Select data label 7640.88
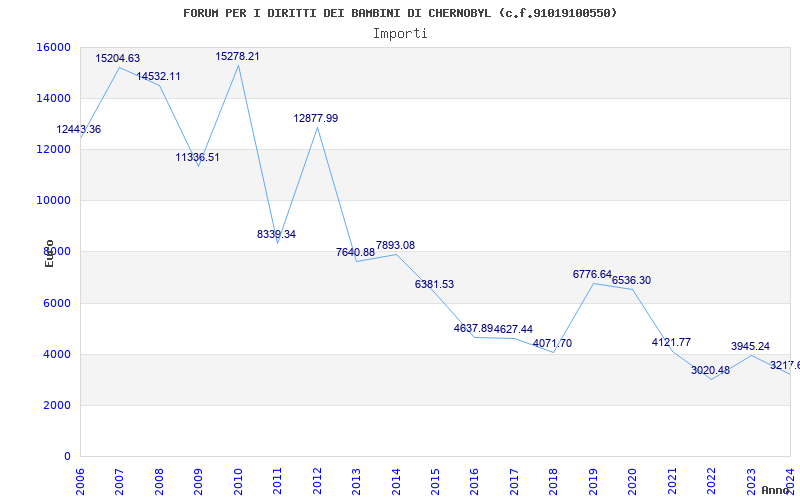The image size is (800, 500). [355, 252]
